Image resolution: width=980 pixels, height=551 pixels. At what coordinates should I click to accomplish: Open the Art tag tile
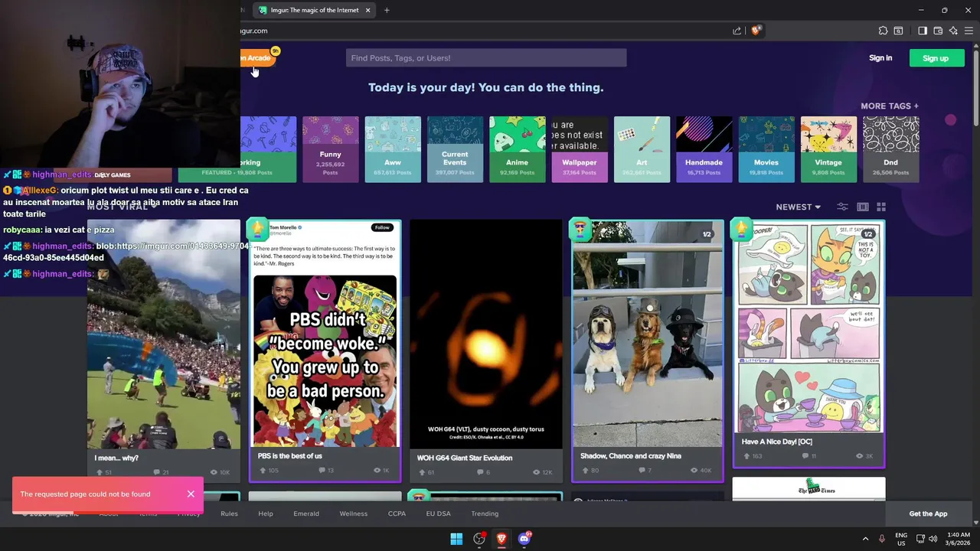(642, 149)
